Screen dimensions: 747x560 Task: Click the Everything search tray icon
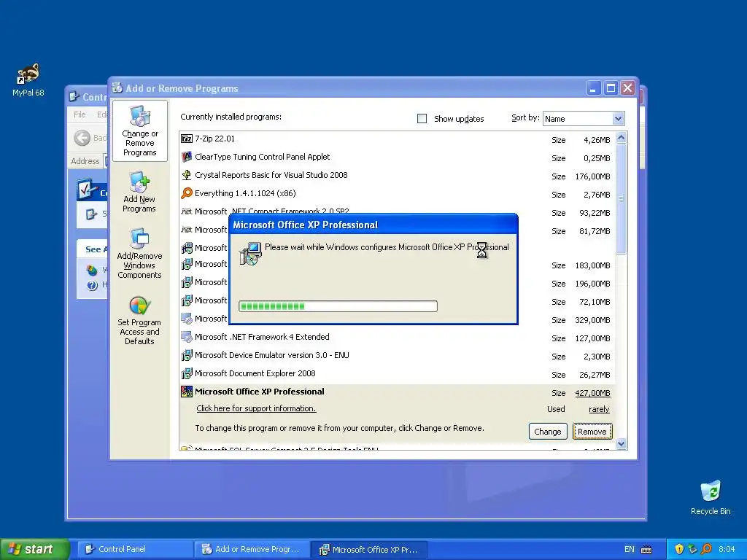(x=706, y=549)
